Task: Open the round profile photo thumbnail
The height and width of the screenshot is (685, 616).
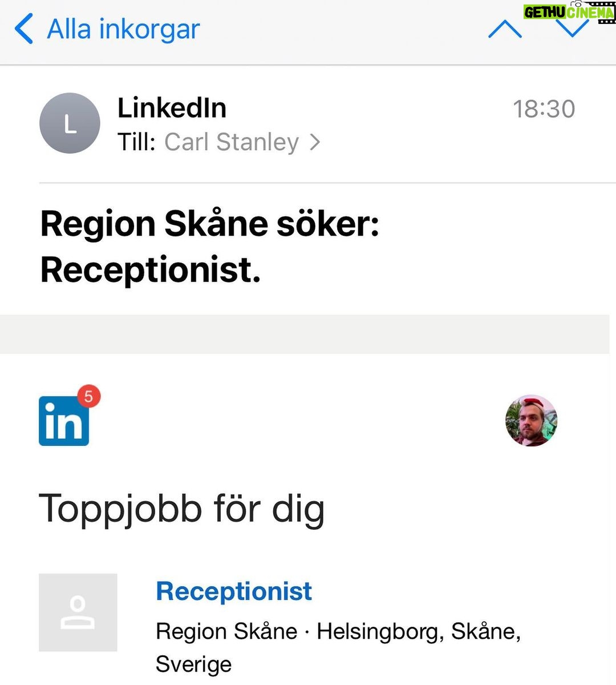Action: [531, 421]
